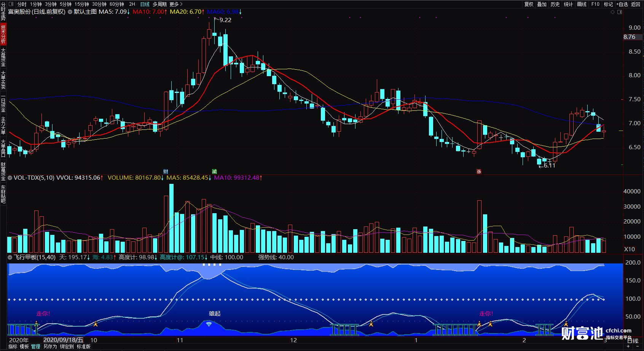
Task: Add stock via +自选 button
Action: pos(622,4)
